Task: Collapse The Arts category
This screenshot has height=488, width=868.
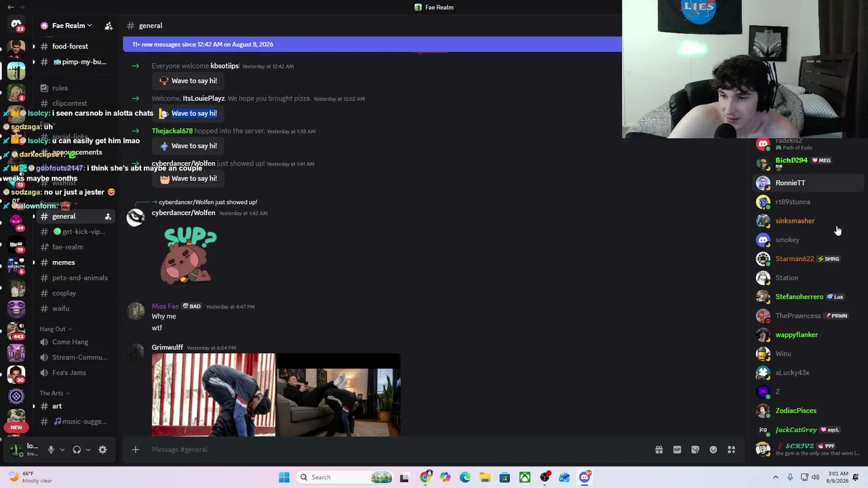Action: [54, 393]
